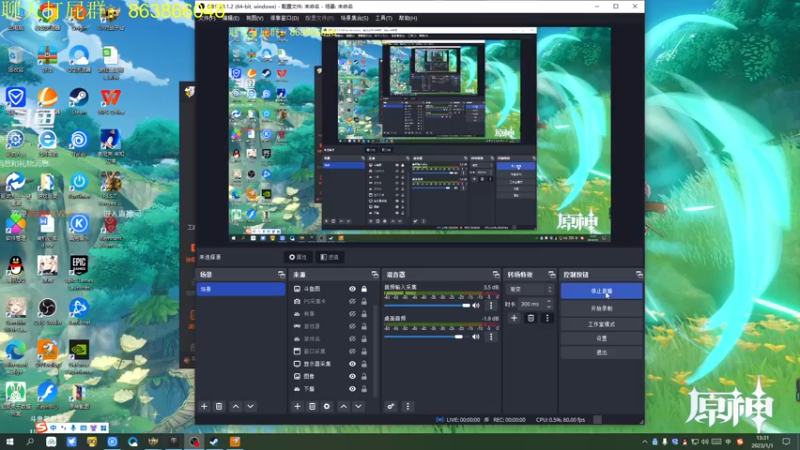Mute the 音频输入采集 speaker icon
Viewport: 800px width, 450px height.
(476, 306)
